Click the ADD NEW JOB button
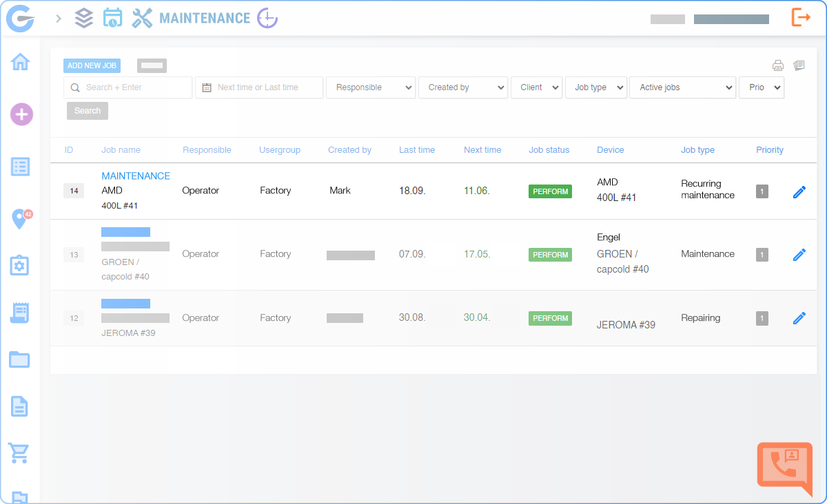Viewport: 827px width, 504px height. [x=92, y=65]
